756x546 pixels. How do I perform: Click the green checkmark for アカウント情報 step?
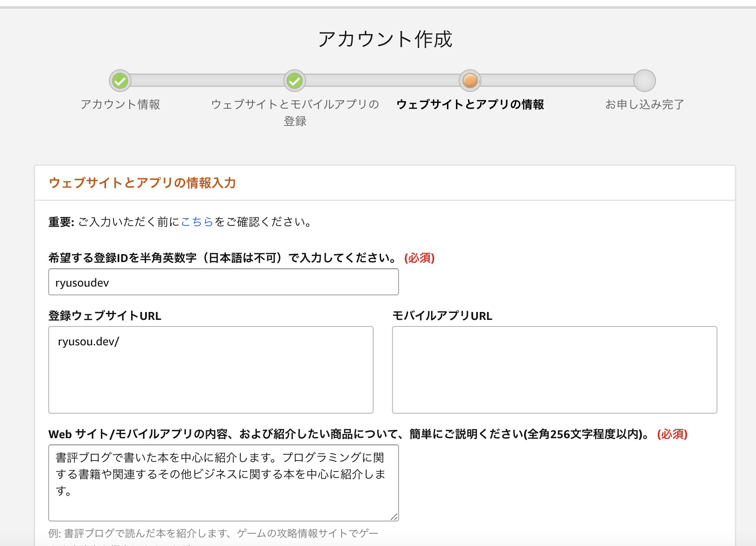tap(120, 81)
